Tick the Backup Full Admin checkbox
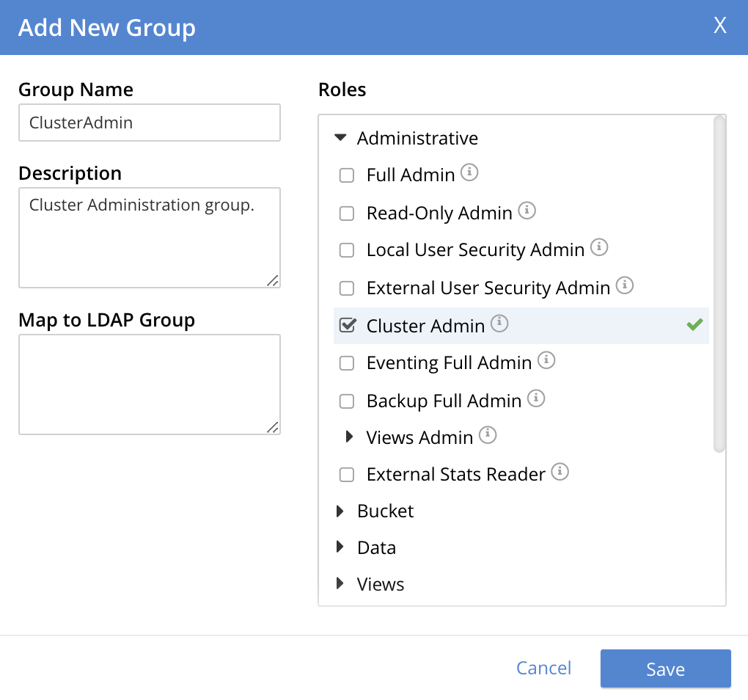This screenshot has width=748, height=700. [347, 402]
